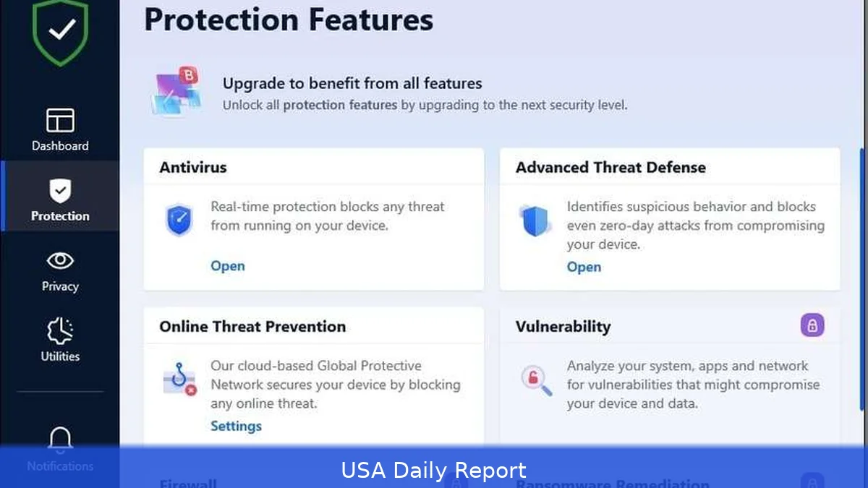
Task: Click the Antivirus blue shield icon
Action: tap(178, 219)
